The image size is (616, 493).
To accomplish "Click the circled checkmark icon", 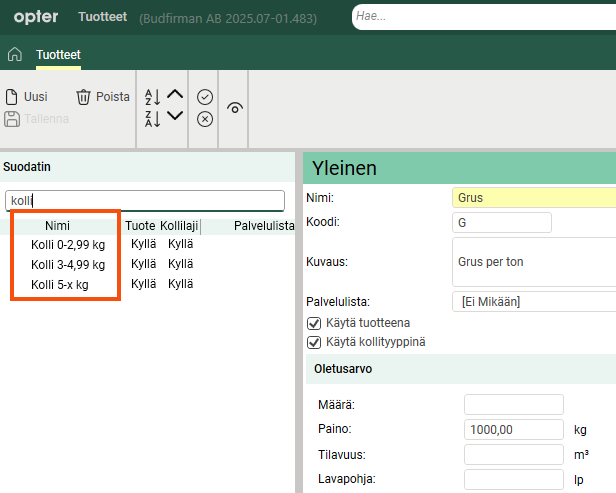I will pos(205,97).
